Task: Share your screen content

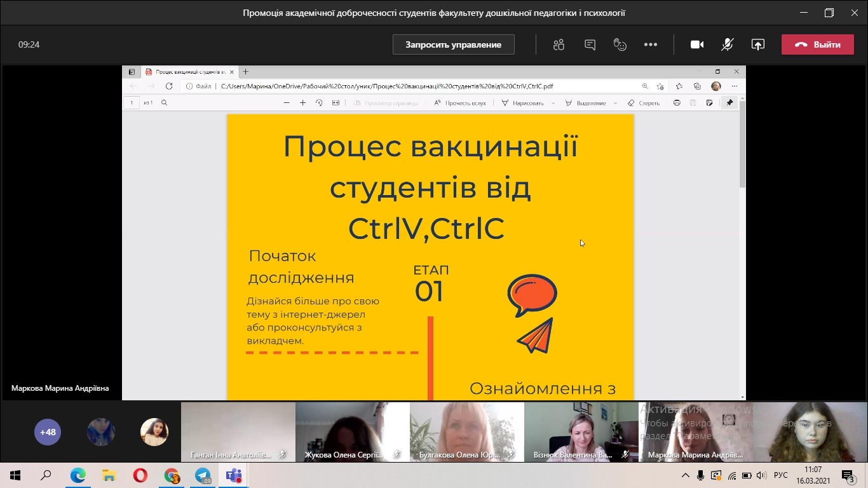Action: (x=757, y=44)
